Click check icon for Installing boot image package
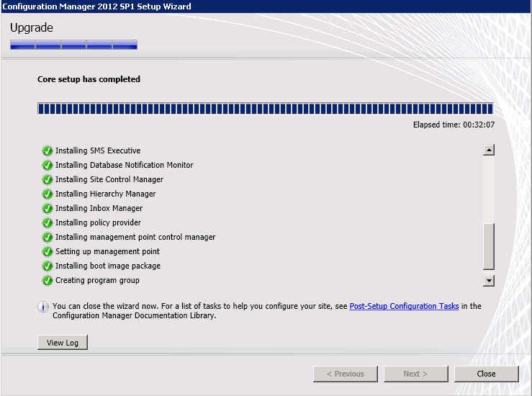Viewport: 532px width, 396px height. coord(48,266)
